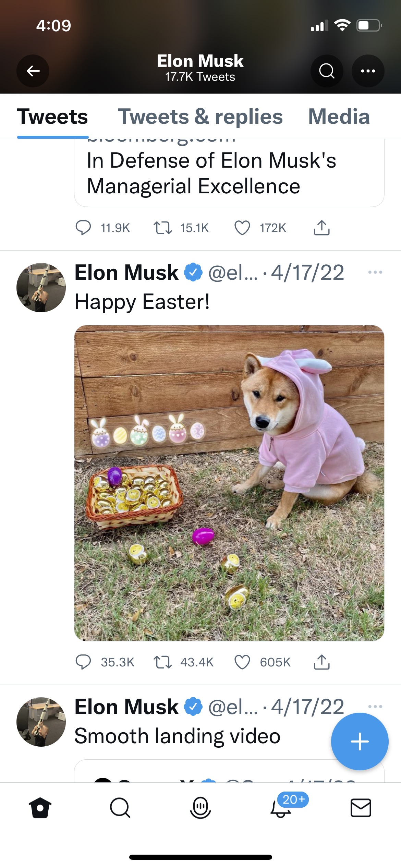Open the Bloomberg article link card

(x=229, y=173)
